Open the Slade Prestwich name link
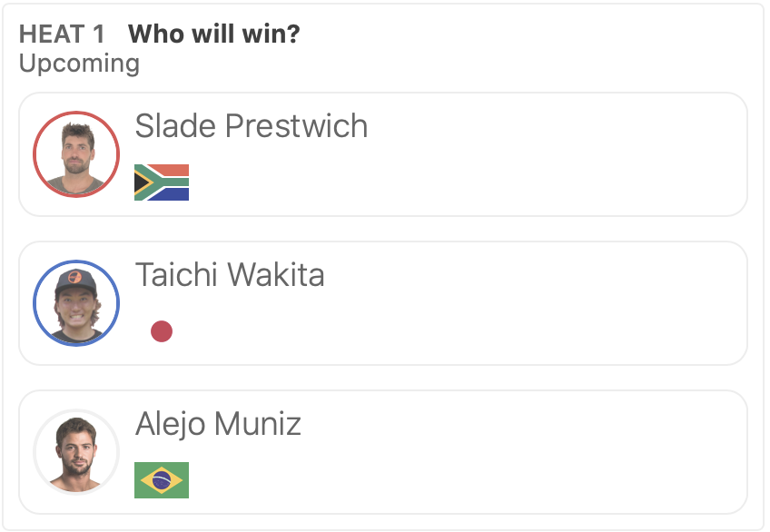 [x=252, y=126]
